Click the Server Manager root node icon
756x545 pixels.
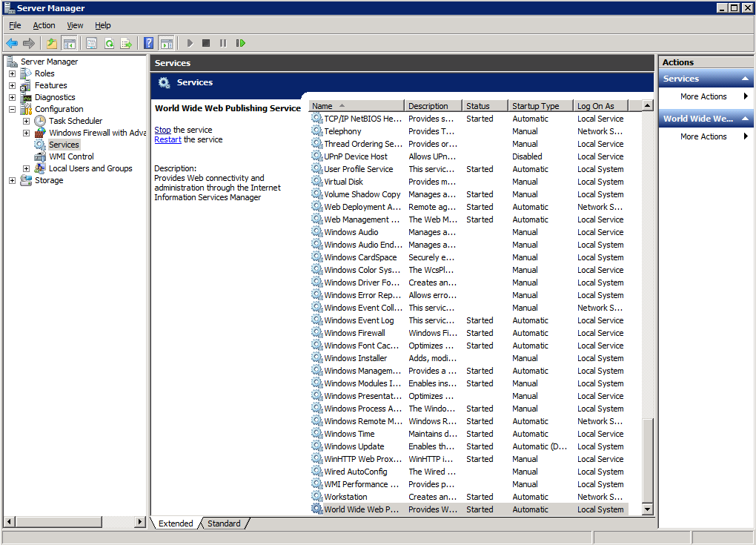(12, 62)
